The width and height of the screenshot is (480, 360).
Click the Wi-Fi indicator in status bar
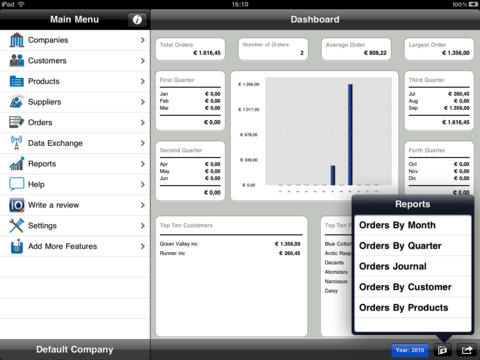pos(21,4)
